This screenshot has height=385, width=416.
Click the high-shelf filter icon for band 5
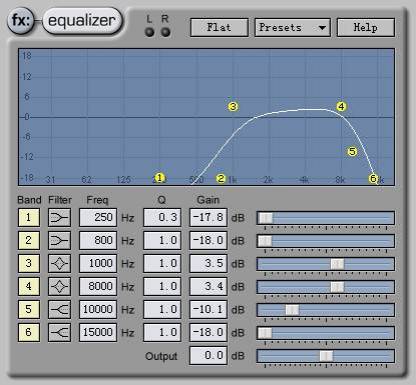(x=59, y=310)
